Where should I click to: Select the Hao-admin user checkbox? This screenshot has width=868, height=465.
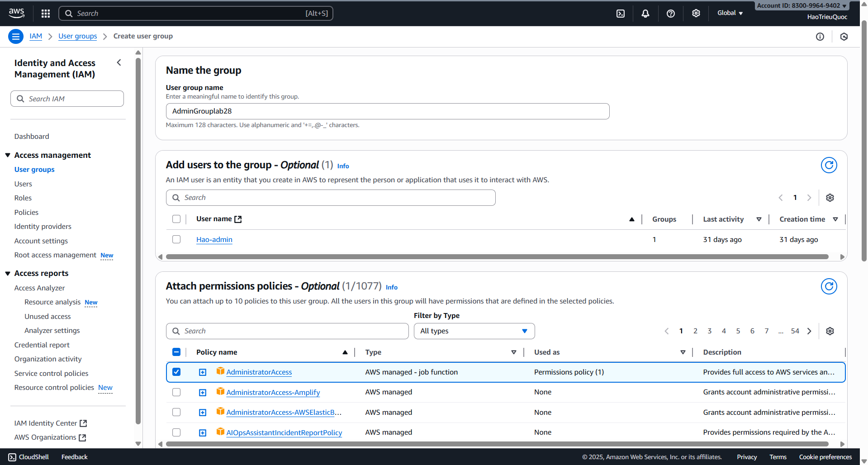[x=176, y=239]
